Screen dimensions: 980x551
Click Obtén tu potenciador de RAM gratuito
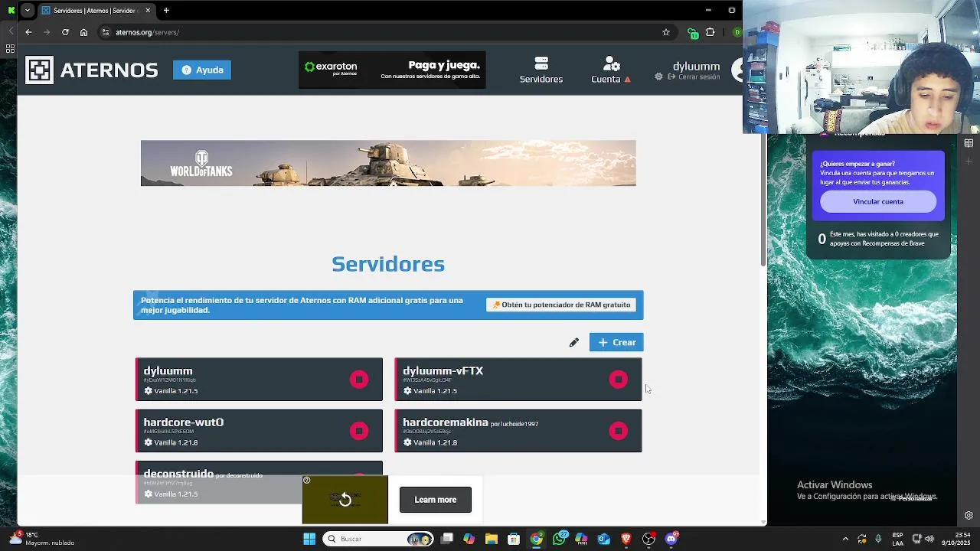click(561, 305)
